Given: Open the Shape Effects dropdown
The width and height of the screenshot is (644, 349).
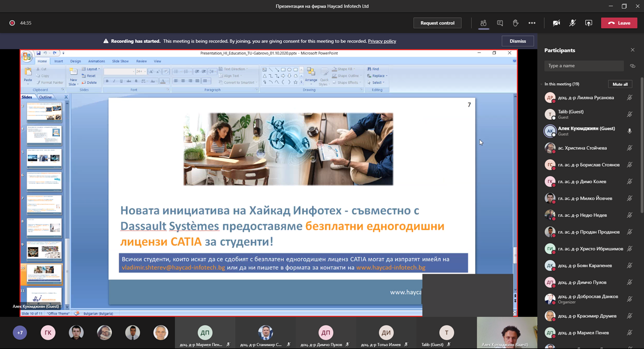Looking at the screenshot, I should 347,83.
